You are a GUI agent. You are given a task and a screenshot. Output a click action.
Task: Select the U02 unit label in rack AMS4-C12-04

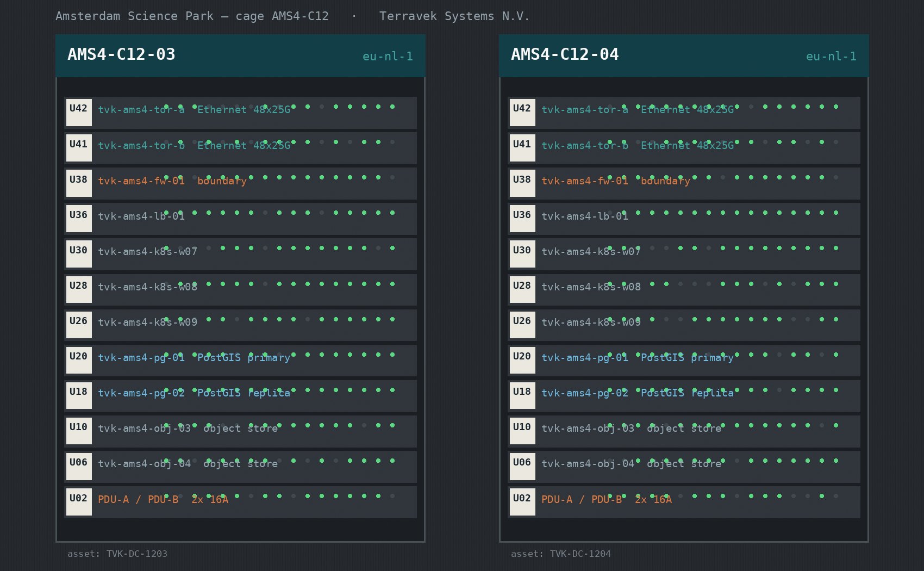522,502
